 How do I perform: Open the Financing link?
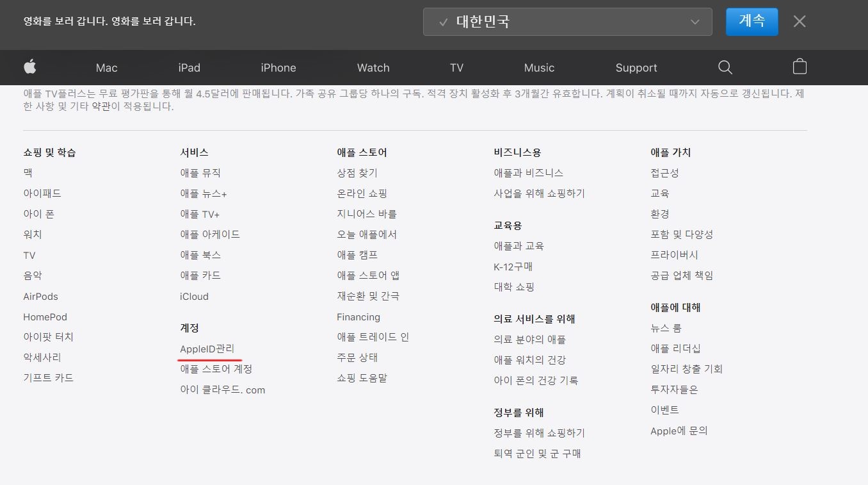(358, 317)
